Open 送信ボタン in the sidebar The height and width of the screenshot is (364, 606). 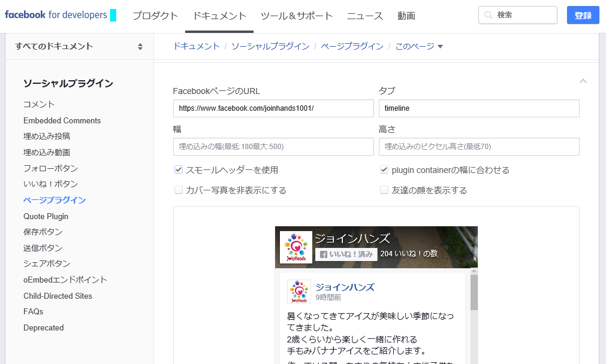43,248
